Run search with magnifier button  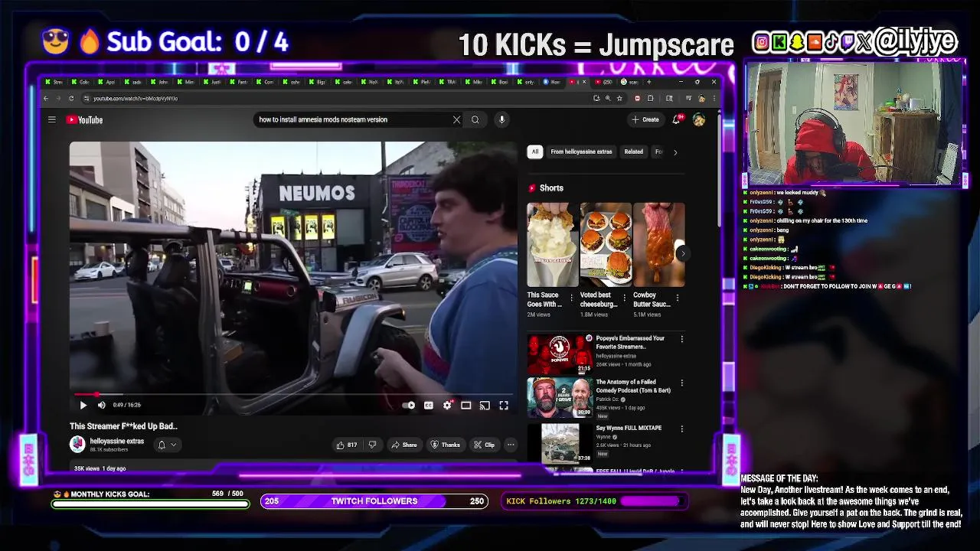pos(475,119)
